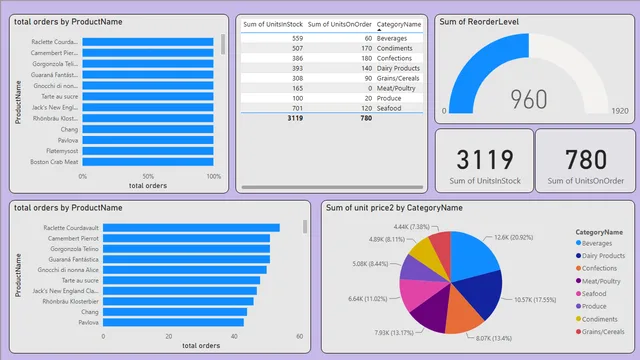
Task: Click the Sum of unit price2 by CategoryName title
Action: click(x=394, y=208)
